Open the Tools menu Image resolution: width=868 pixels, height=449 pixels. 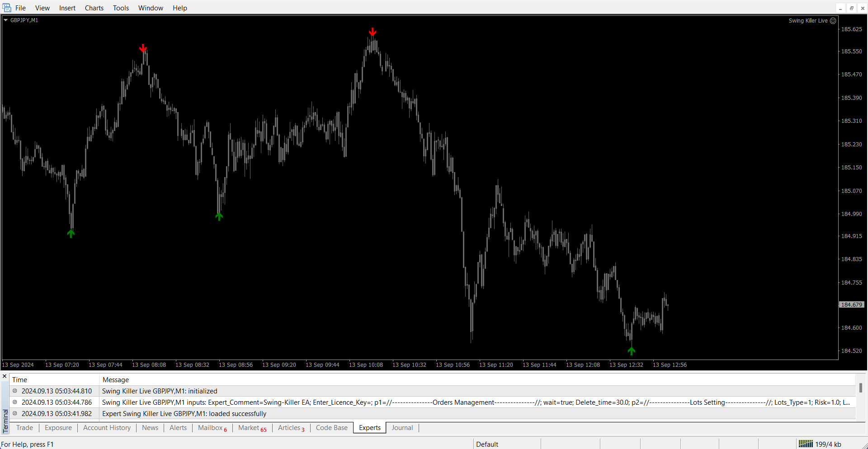121,8
